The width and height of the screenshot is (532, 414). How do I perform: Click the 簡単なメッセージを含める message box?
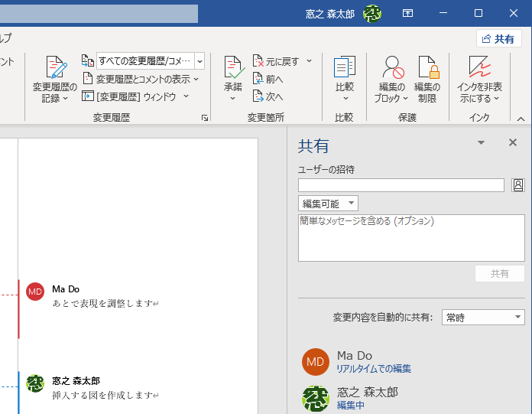coord(411,238)
